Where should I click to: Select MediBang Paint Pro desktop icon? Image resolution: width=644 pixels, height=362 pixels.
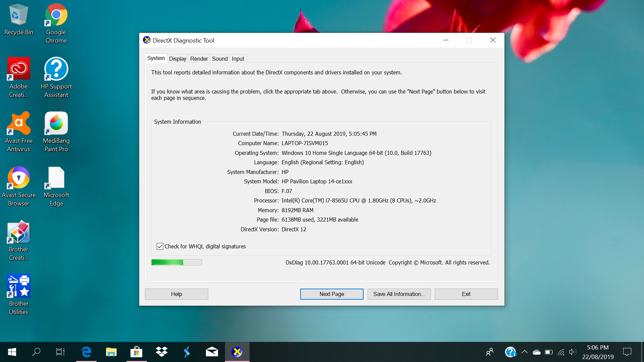point(56,132)
